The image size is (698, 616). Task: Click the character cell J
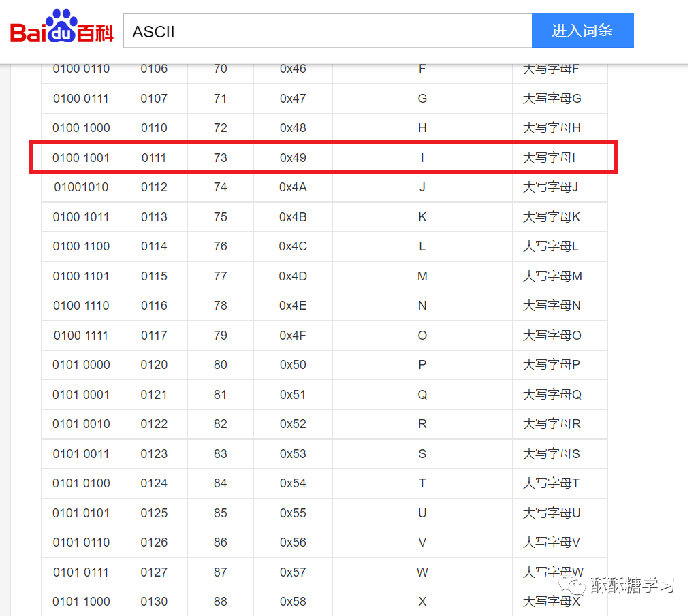click(422, 187)
